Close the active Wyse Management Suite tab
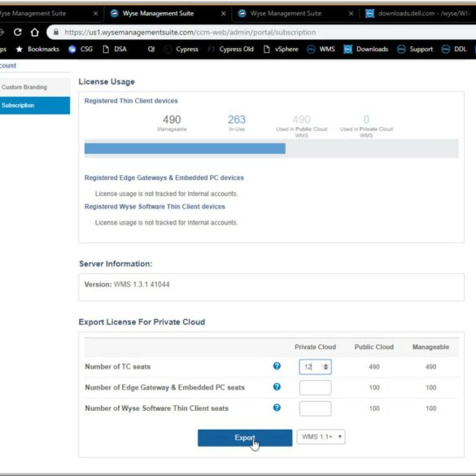476x476 pixels. [223, 13]
